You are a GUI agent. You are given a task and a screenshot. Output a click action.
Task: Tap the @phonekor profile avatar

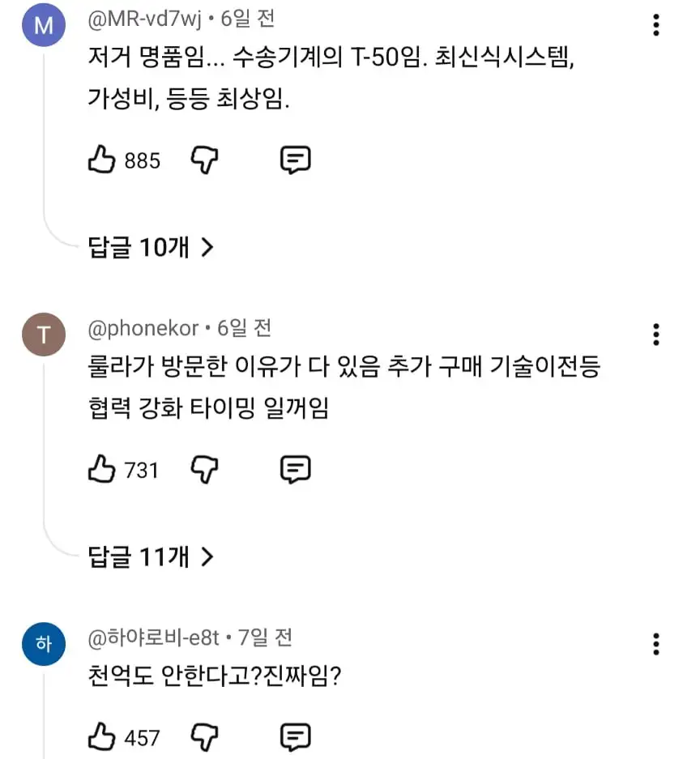[x=44, y=335]
